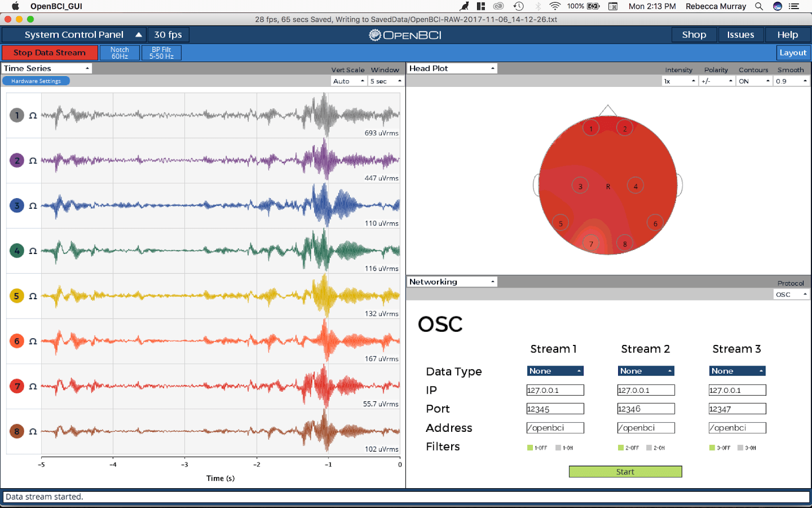This screenshot has width=812, height=508.
Task: Click electrode 4 on the head plot
Action: click(635, 186)
